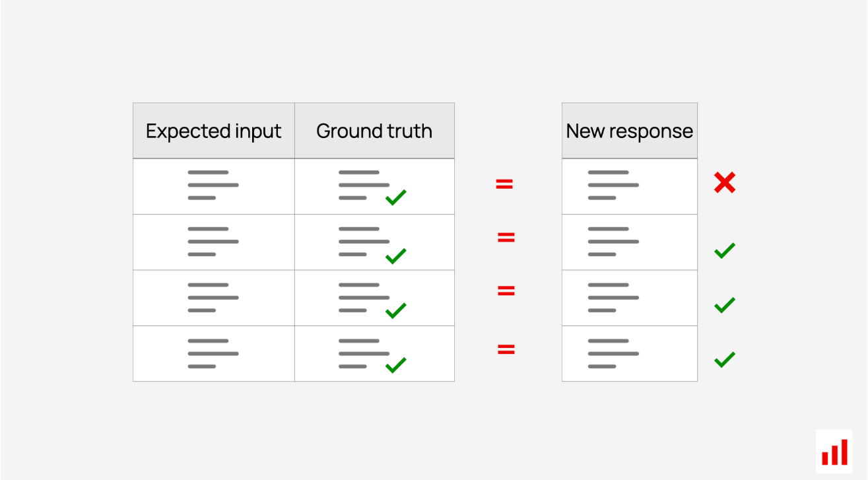Click the first New response text cell

point(630,186)
